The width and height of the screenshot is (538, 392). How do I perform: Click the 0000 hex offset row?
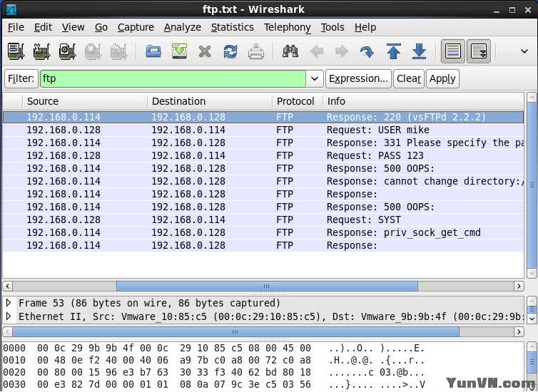point(214,348)
